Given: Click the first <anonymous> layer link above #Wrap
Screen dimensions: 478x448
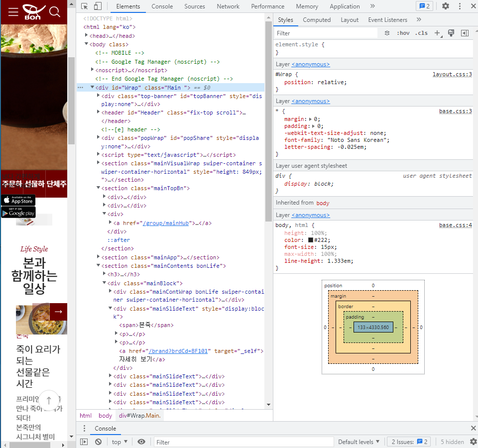Looking at the screenshot, I should click(x=310, y=64).
